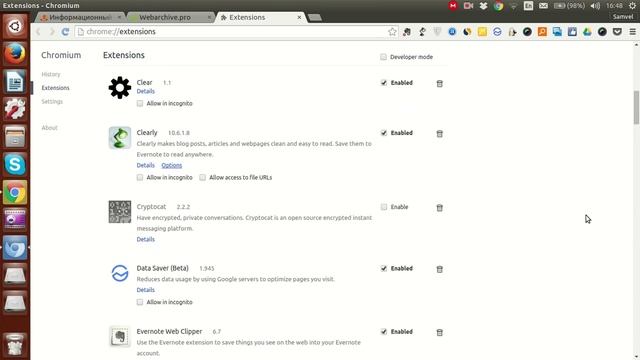Allow Clearly in incognito
The image size is (640, 360).
(x=140, y=177)
